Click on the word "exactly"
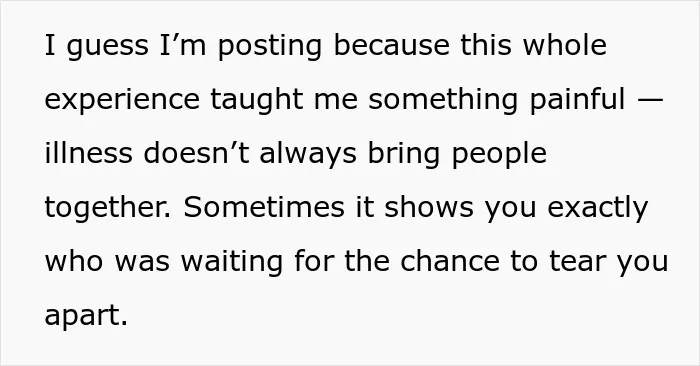Screen dimensions: 700x366 pyautogui.click(x=597, y=208)
